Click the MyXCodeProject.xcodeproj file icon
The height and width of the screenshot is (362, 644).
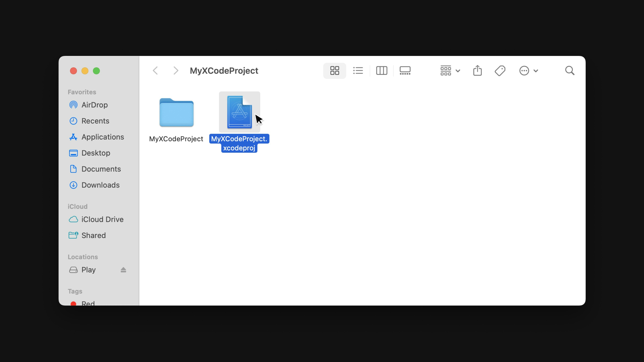[239, 112]
